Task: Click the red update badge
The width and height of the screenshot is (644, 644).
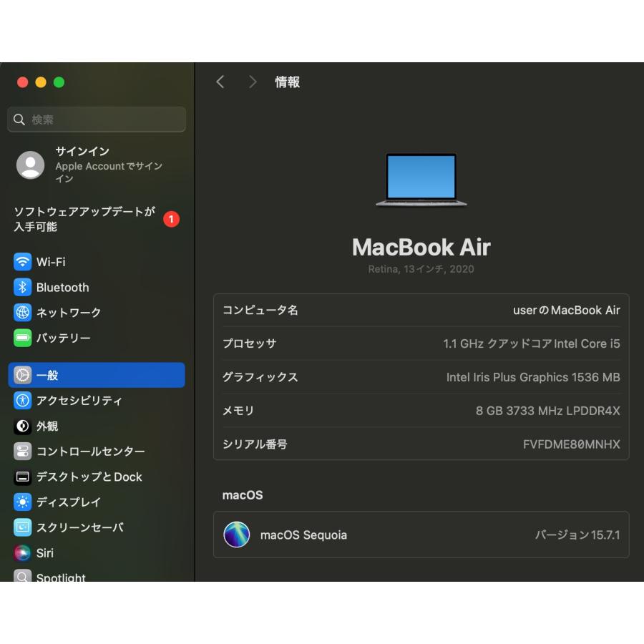Action: tap(171, 219)
